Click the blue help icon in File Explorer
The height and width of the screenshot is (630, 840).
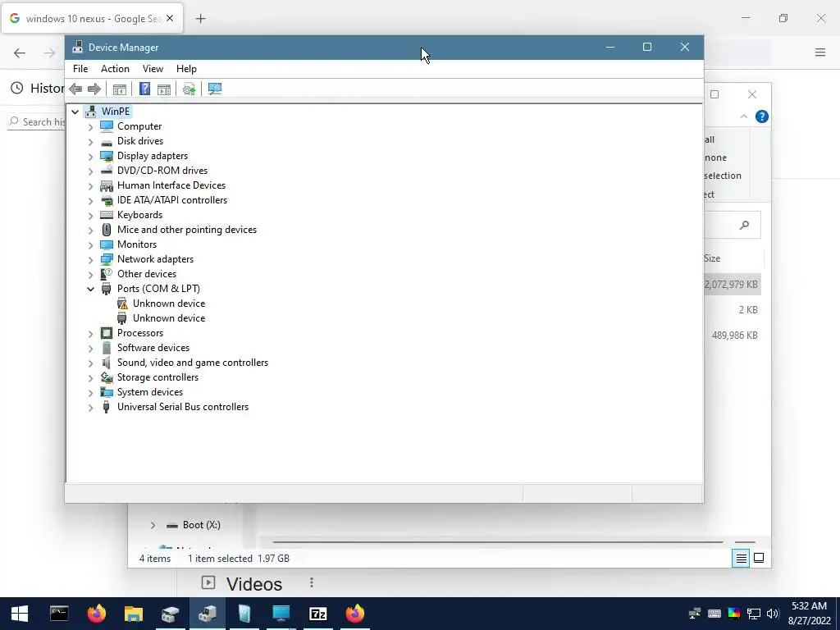coord(762,116)
